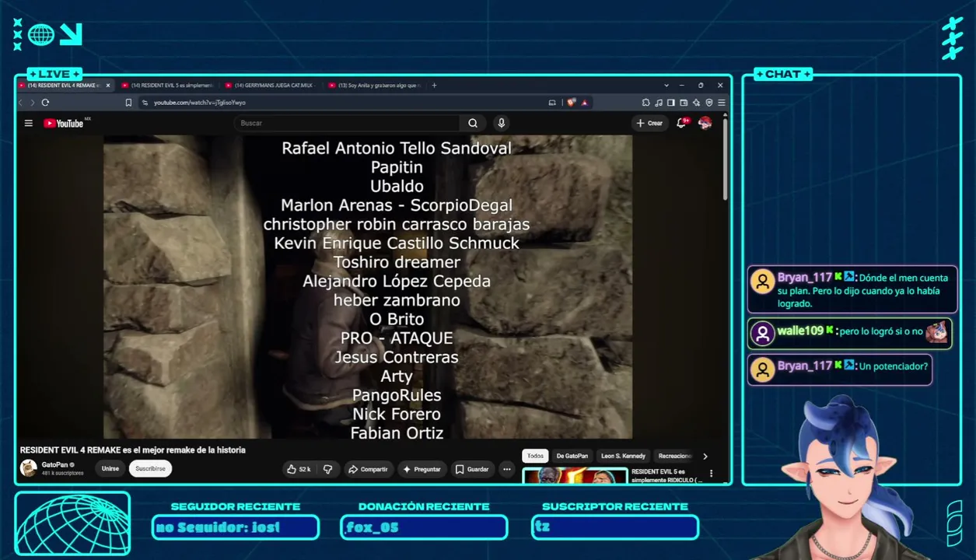Image resolution: width=976 pixels, height=560 pixels.
Task: Click the '481 k suscriptores' text
Action: 63,473
